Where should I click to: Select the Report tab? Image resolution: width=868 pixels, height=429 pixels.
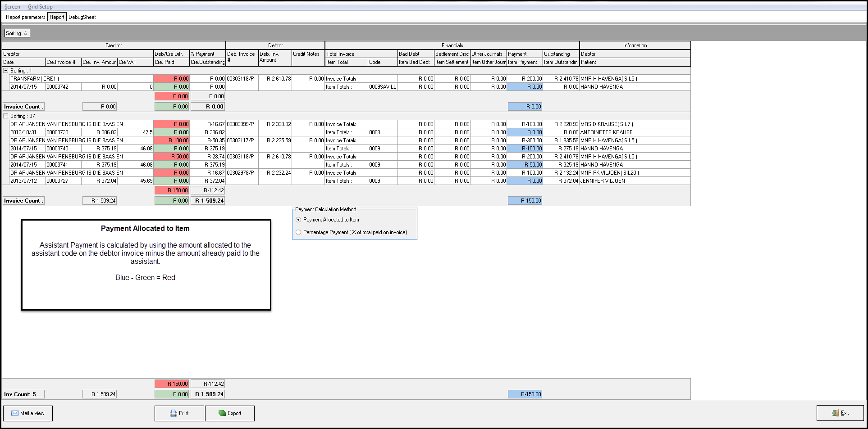[x=57, y=17]
